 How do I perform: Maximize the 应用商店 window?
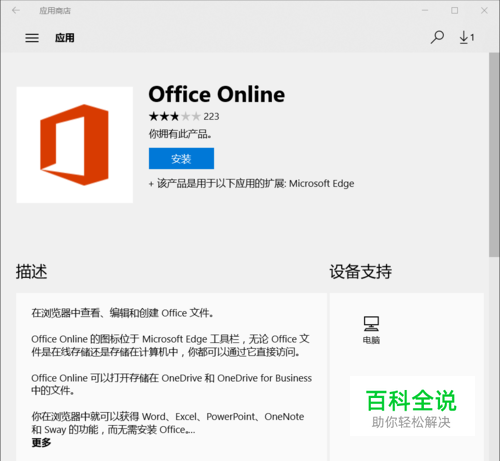[x=455, y=11]
